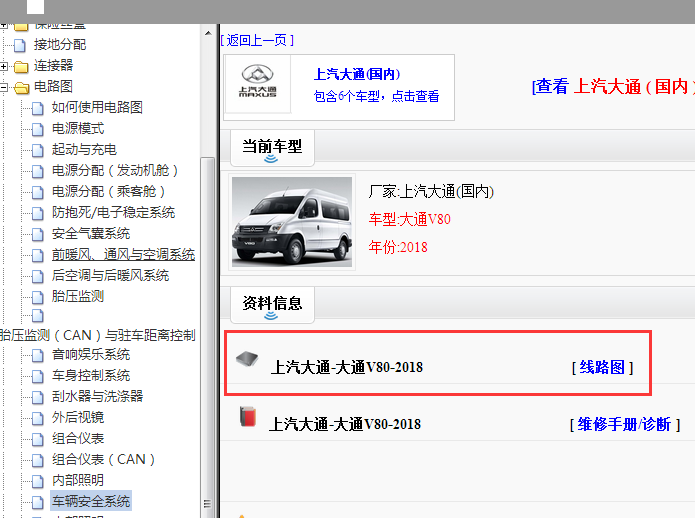Click page icon beside 音响娱乐系统
Screen dimensions: 695x518
[38, 355]
